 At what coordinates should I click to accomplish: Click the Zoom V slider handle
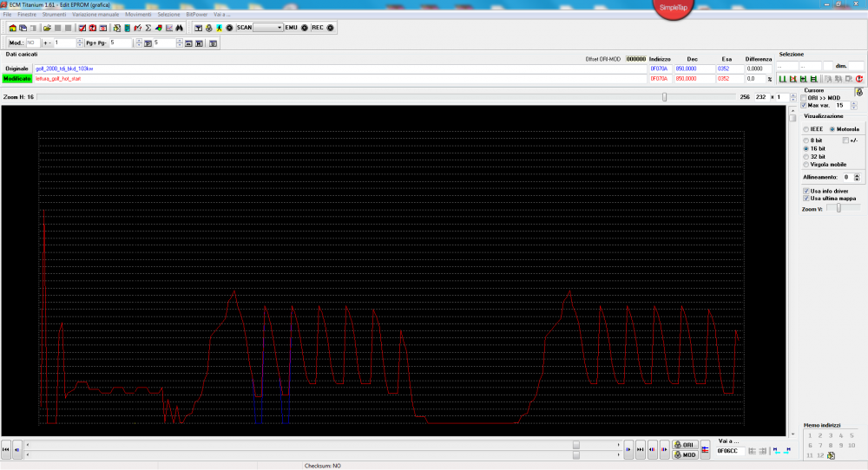point(838,208)
